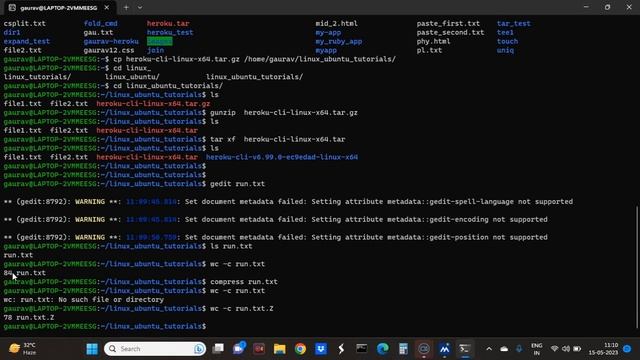Click the 'heroku_test' directory name
The height and width of the screenshot is (360, 640).
point(170,33)
